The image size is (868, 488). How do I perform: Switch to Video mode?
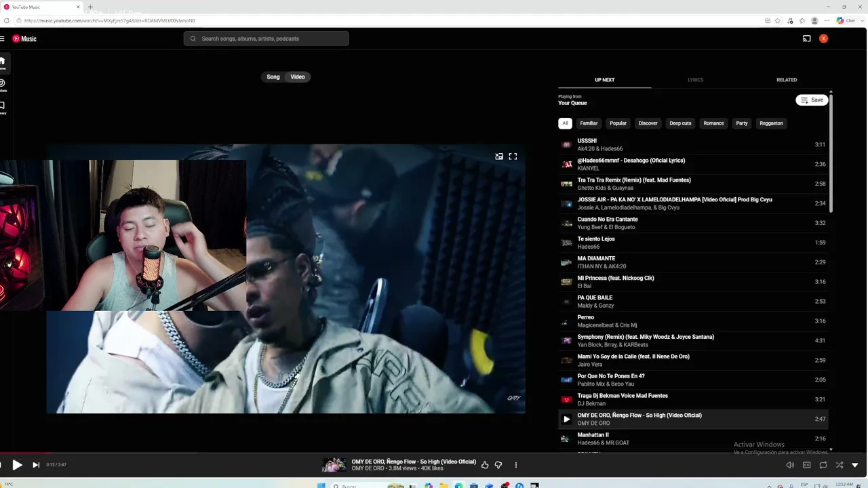[298, 77]
